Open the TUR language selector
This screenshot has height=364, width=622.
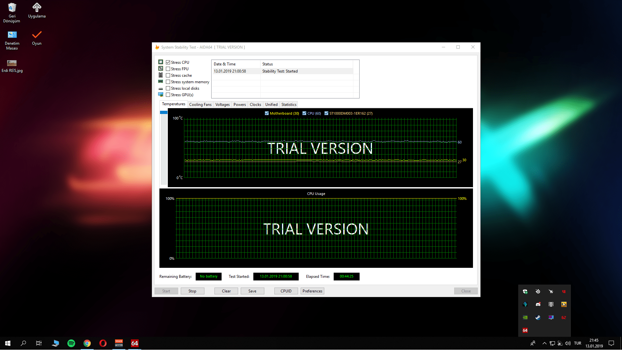tap(578, 343)
